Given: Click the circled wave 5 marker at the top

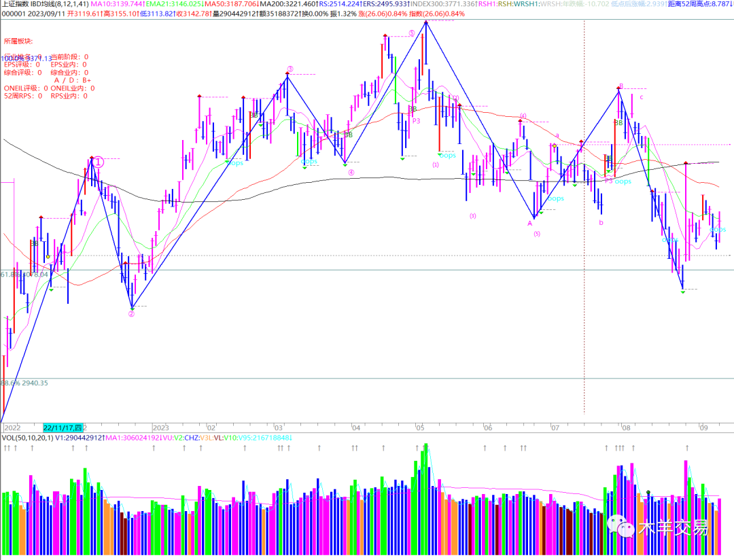Looking at the screenshot, I should coord(412,33).
